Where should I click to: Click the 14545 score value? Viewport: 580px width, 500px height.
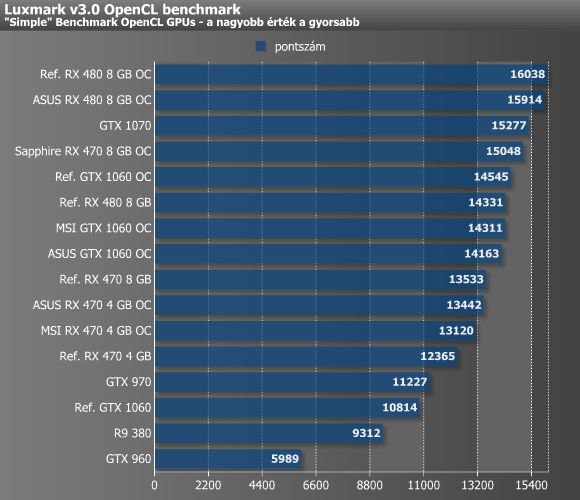point(491,177)
